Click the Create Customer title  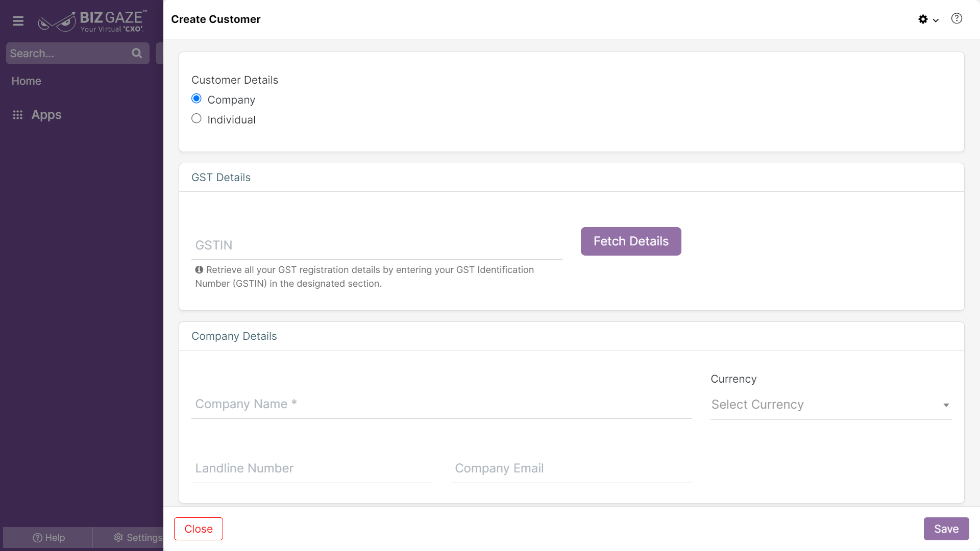(216, 19)
